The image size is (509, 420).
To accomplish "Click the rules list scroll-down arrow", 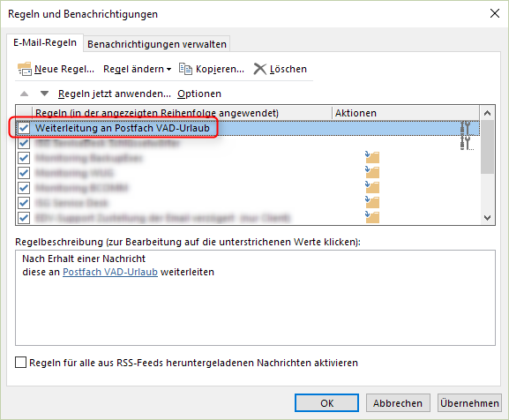I will point(487,217).
